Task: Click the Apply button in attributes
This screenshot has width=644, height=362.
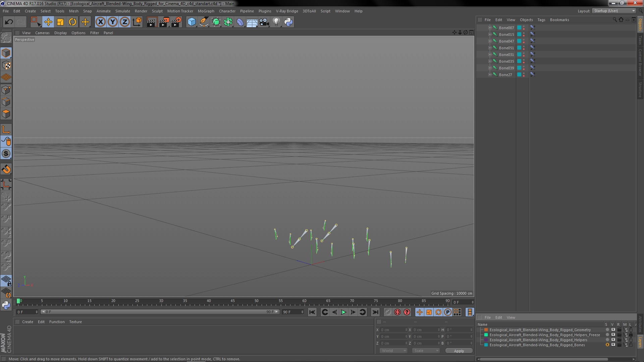Action: coord(459,351)
